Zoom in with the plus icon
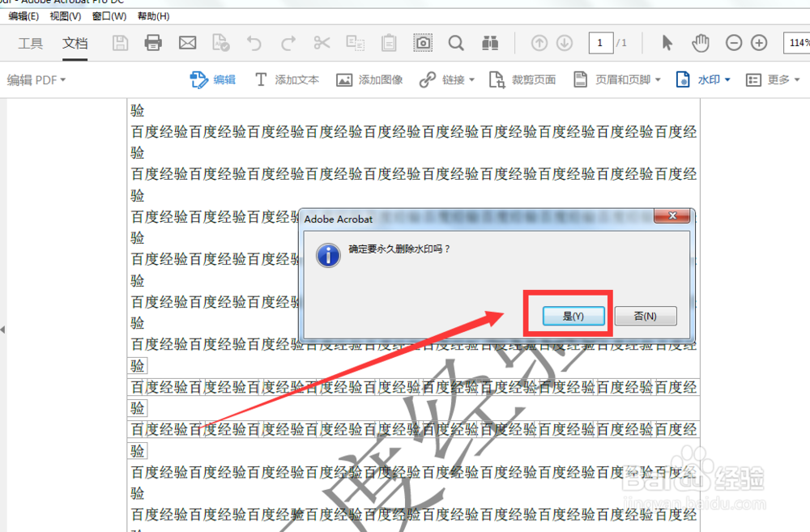810x532 pixels. [x=759, y=43]
